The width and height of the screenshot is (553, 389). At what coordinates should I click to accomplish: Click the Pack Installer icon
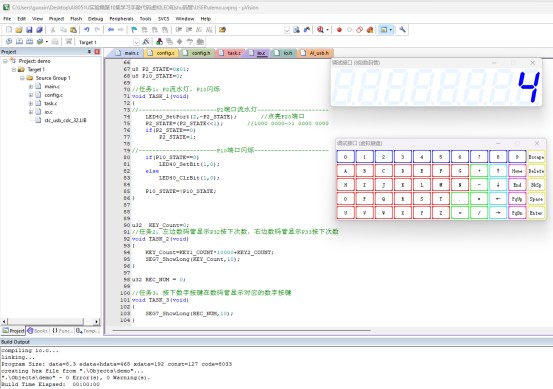pyautogui.click(x=200, y=42)
